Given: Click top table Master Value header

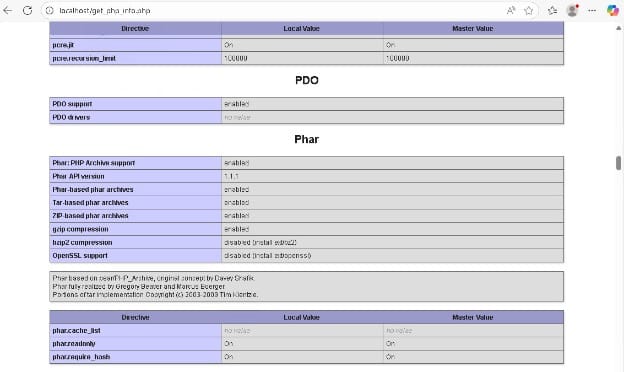Looking at the screenshot, I should [x=473, y=29].
